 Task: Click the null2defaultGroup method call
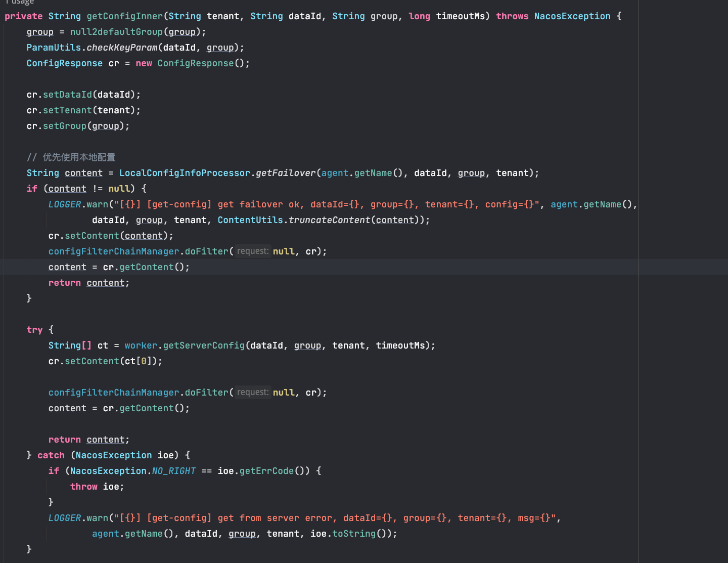[117, 32]
